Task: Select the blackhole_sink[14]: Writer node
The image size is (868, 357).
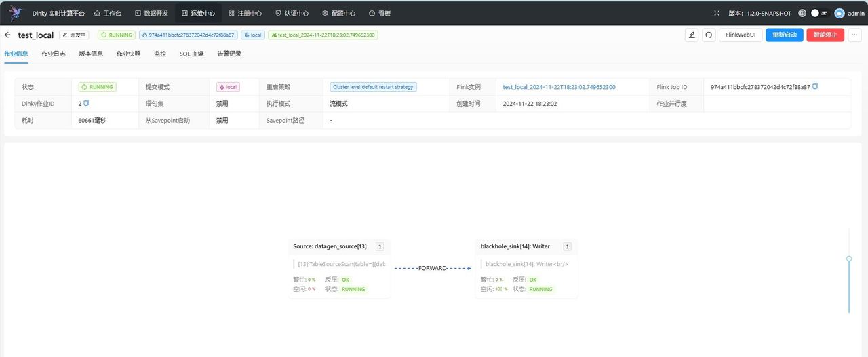Action: (x=526, y=268)
